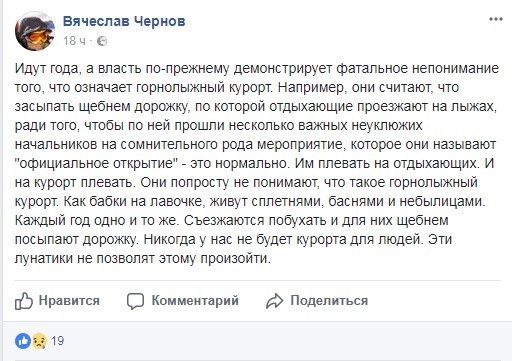Click the blue Like reaction icon

(23, 341)
